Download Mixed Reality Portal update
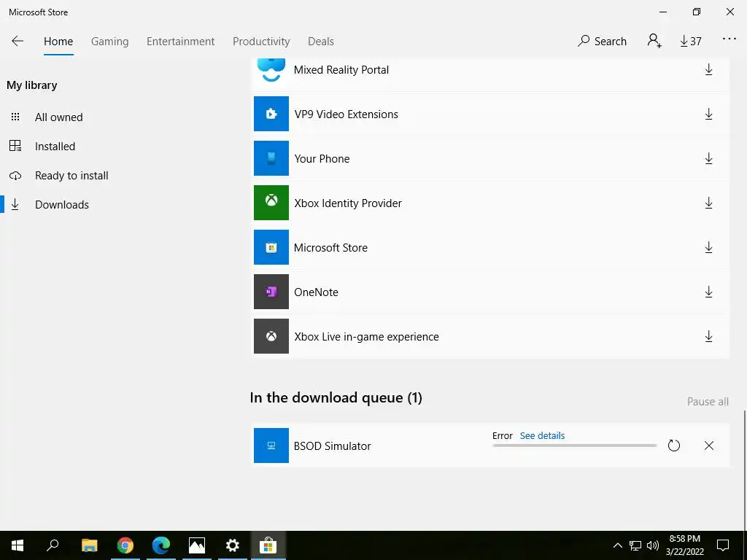 [708, 69]
